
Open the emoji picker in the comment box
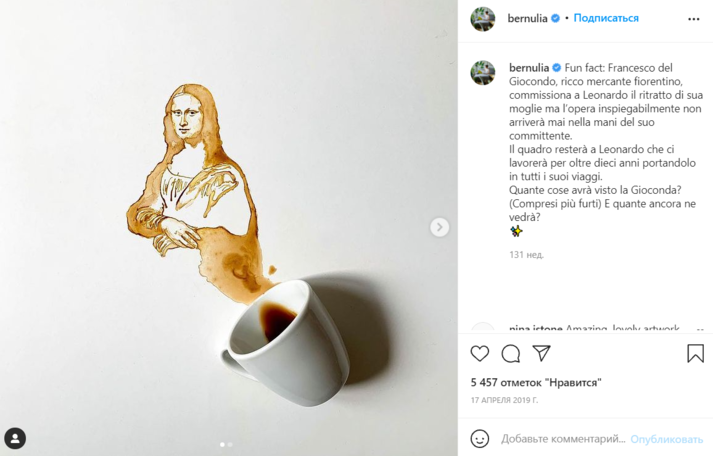pyautogui.click(x=480, y=438)
